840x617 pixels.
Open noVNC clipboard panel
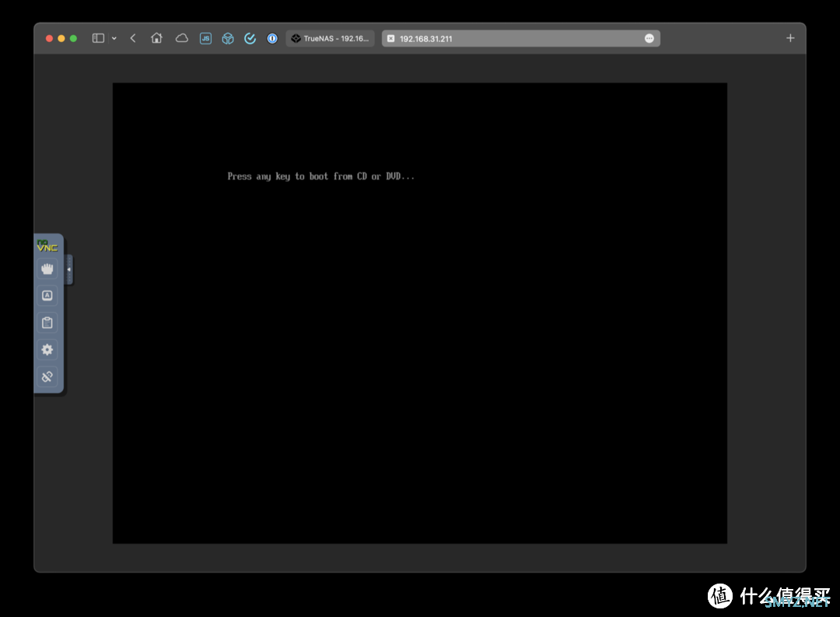pos(47,323)
